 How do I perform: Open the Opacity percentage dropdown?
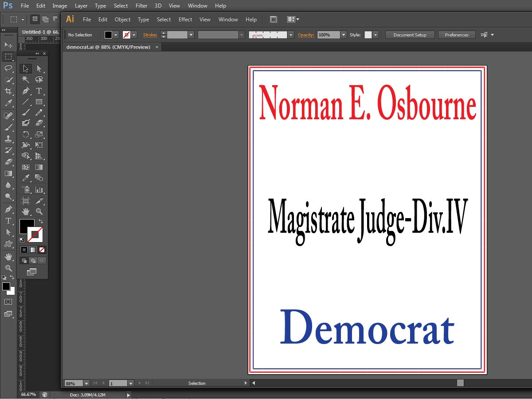click(x=344, y=35)
